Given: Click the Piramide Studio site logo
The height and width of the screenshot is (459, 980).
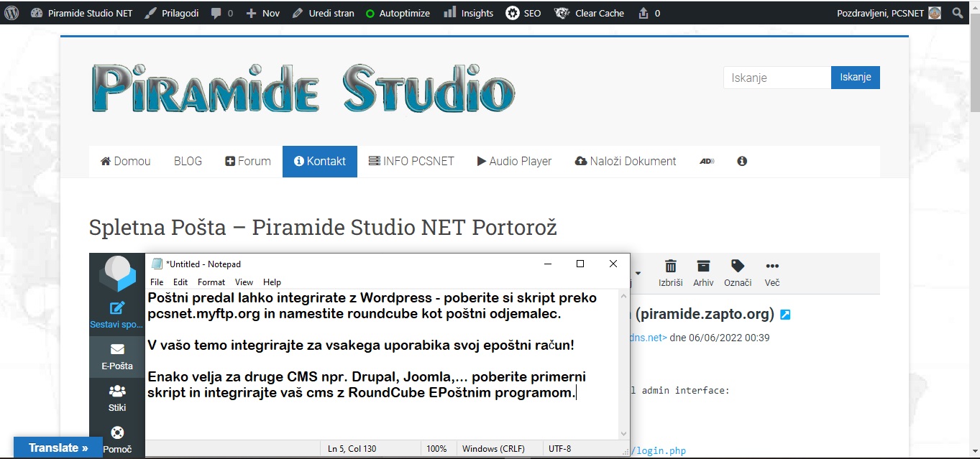Looking at the screenshot, I should (x=303, y=89).
